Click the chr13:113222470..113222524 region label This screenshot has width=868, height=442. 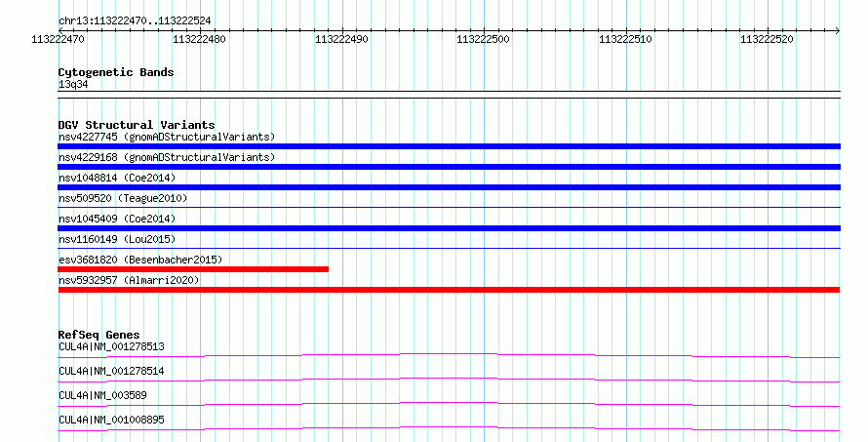pyautogui.click(x=135, y=20)
